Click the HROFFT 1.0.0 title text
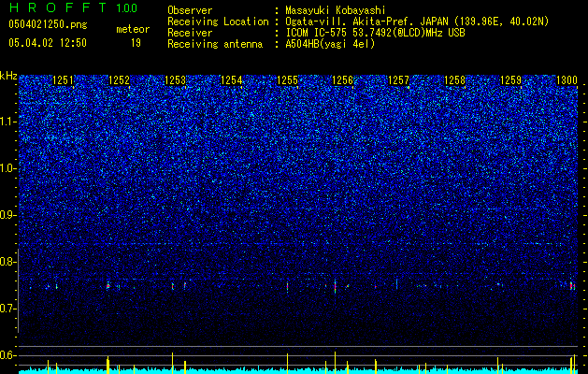 (73, 7)
